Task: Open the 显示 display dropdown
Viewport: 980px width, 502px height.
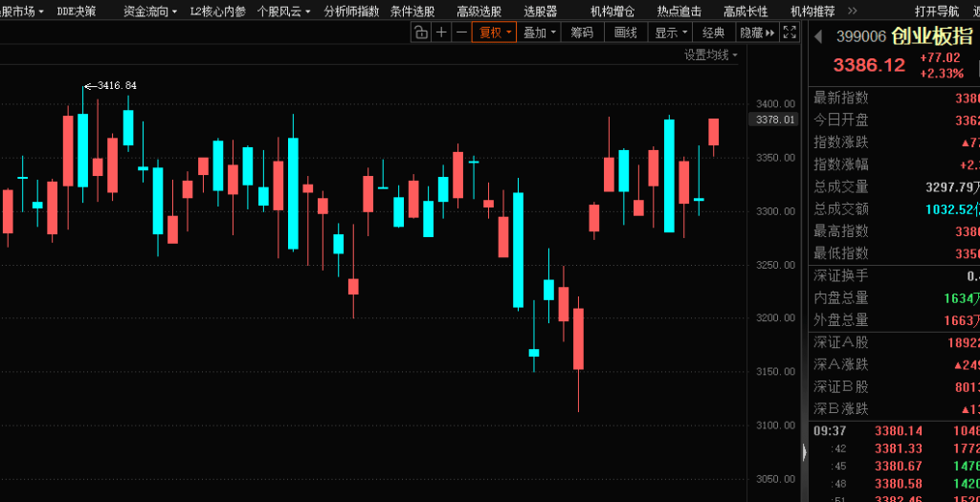Action: (670, 33)
